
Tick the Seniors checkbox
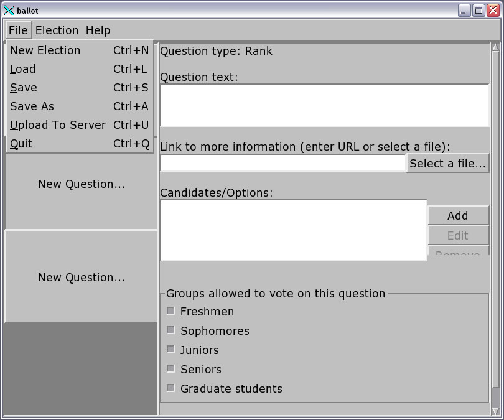[x=171, y=369]
